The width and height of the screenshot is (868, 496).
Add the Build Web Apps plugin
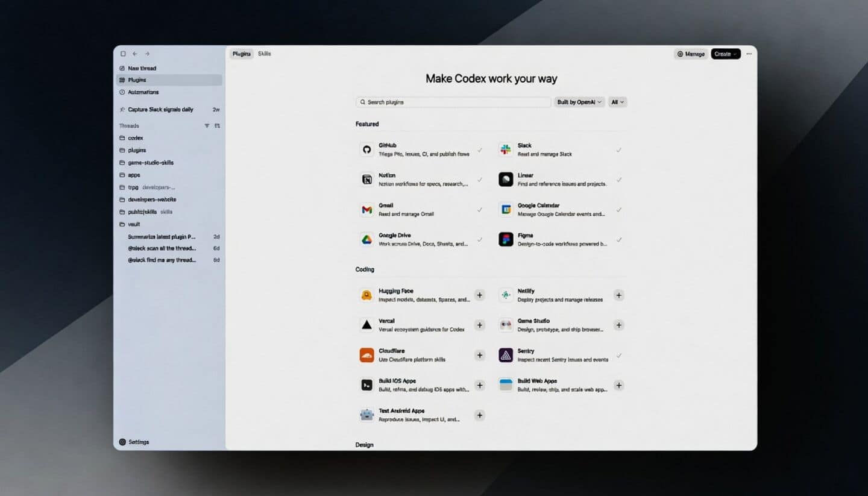coord(618,385)
